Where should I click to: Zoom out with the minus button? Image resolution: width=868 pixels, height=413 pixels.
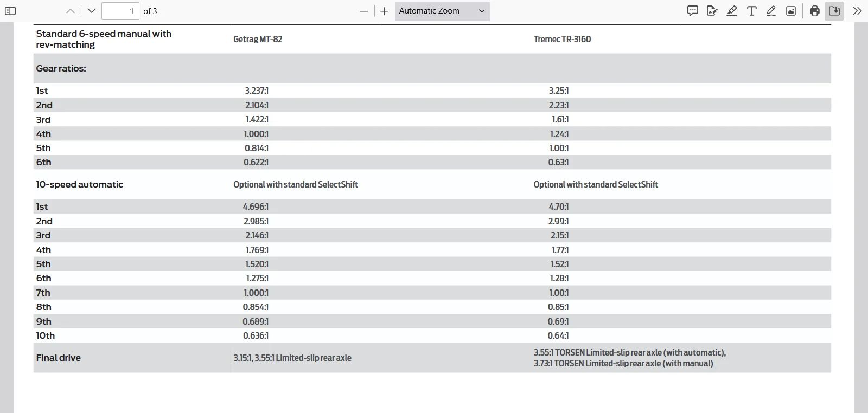pyautogui.click(x=364, y=11)
